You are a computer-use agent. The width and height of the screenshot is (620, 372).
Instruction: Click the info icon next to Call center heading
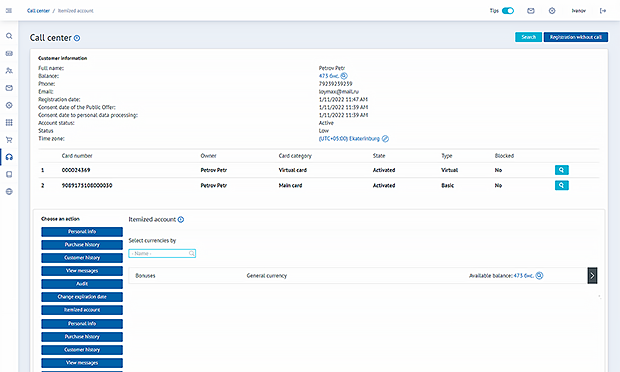(77, 38)
